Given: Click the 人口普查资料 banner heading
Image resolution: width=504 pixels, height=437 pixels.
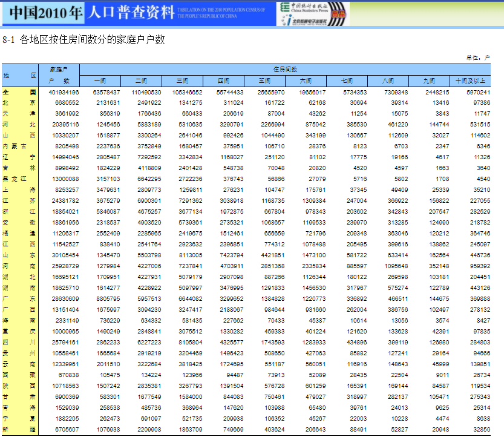Looking at the screenshot, I should coord(131,13).
